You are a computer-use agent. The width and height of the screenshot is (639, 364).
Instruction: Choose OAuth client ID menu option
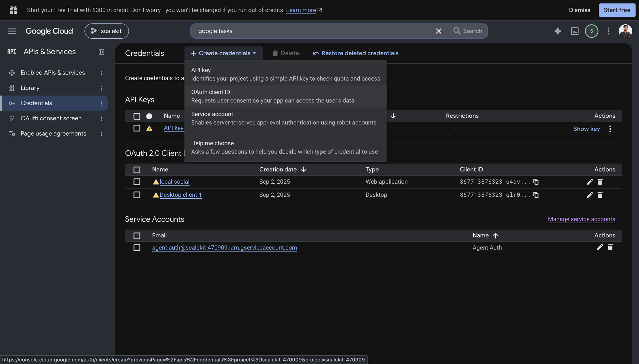pyautogui.click(x=286, y=96)
